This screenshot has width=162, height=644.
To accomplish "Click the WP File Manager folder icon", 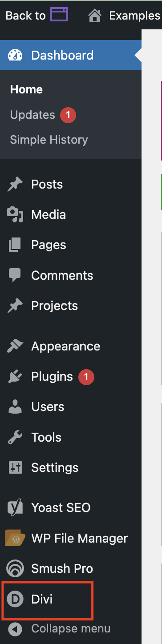I will pos(15,538).
